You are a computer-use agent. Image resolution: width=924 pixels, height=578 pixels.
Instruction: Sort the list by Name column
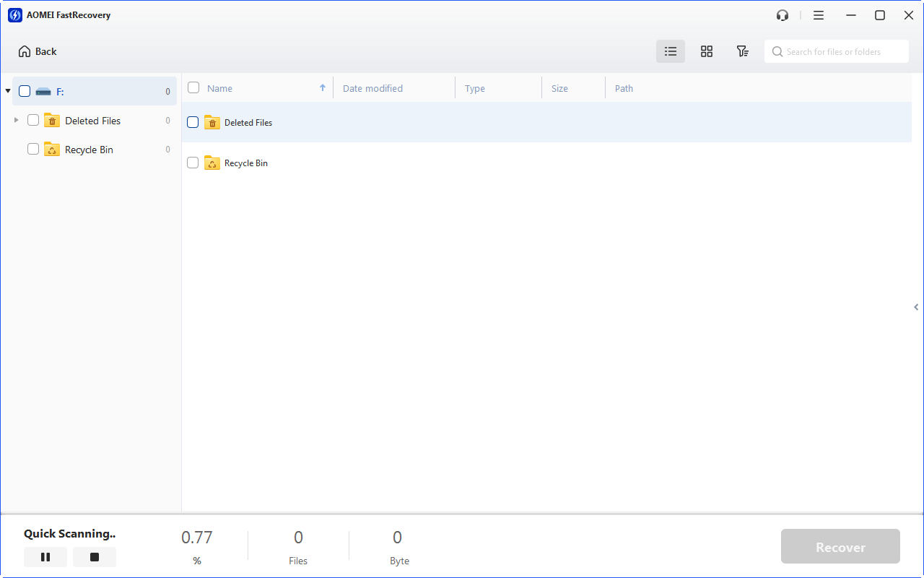click(219, 88)
